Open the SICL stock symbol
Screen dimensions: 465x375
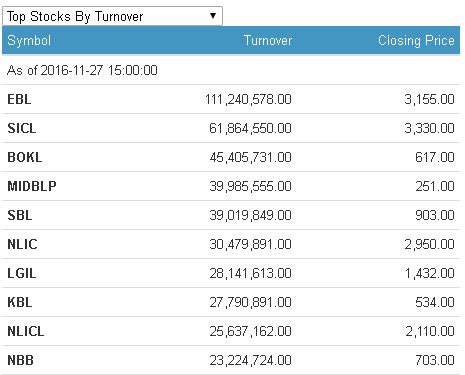point(22,128)
